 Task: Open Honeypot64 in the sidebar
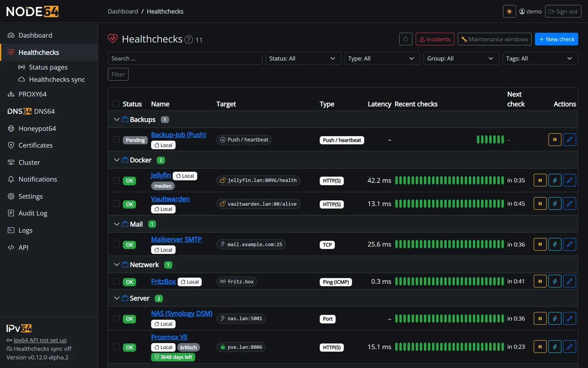point(37,128)
